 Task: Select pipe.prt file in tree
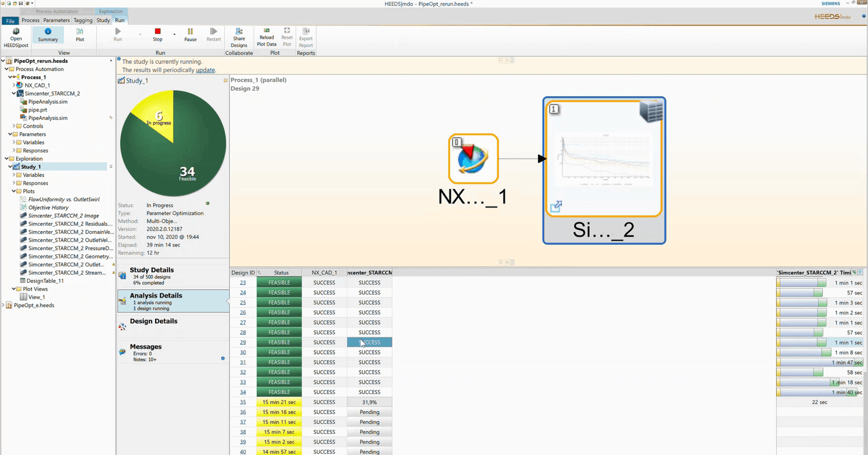37,110
